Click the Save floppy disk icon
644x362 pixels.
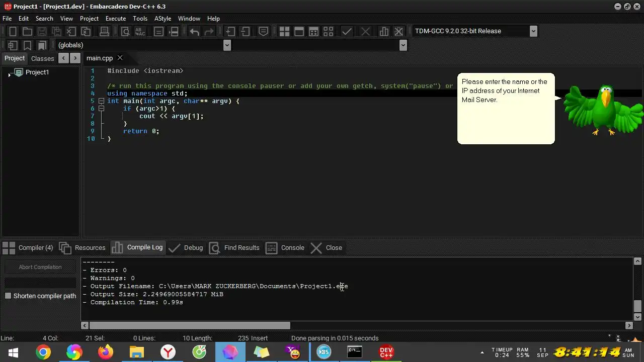pos(42,31)
